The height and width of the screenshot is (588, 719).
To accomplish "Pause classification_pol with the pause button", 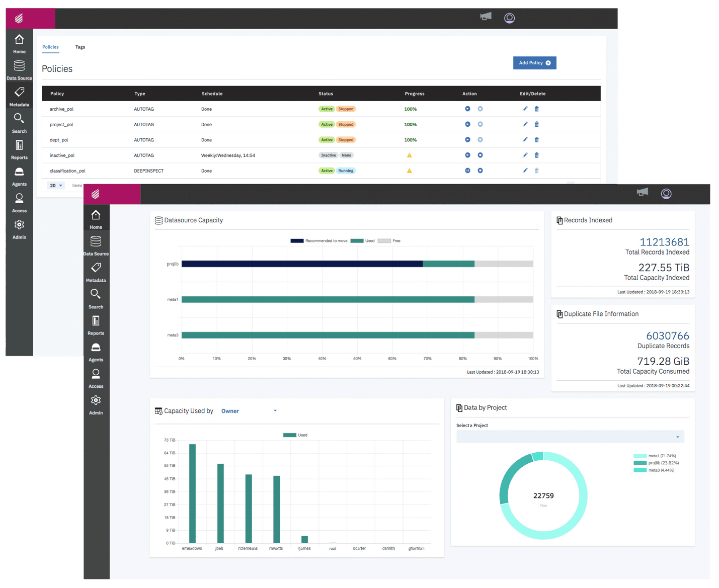I will click(x=467, y=171).
